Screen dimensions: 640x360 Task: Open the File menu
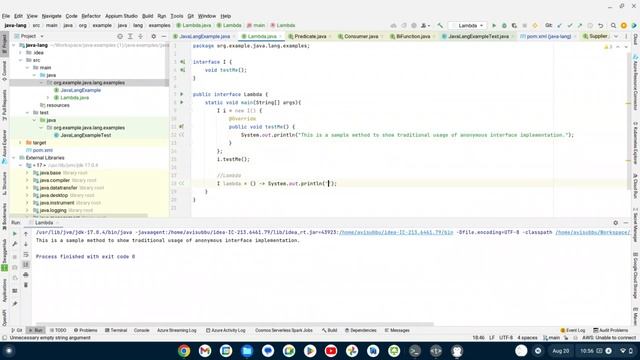6,16
